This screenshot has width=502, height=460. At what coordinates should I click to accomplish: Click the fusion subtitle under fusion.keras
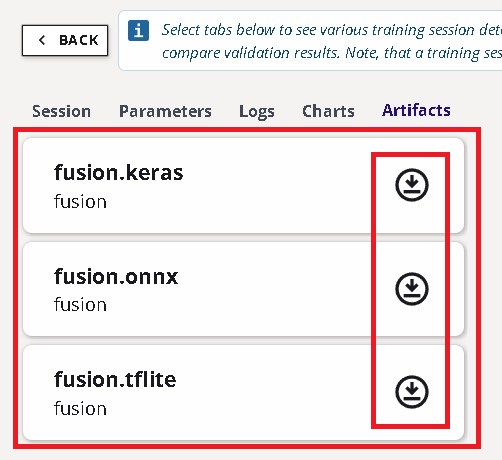click(80, 202)
